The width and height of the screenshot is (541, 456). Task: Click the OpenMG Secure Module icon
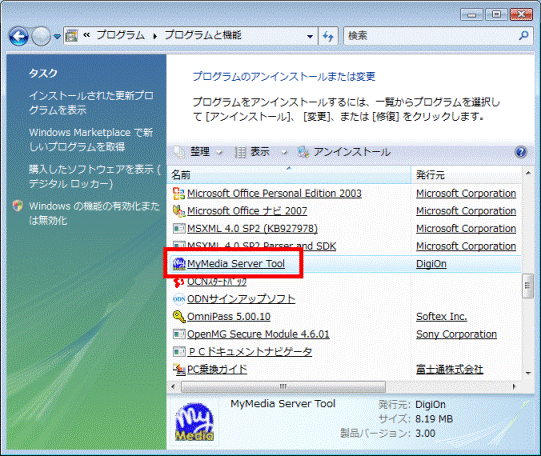pos(179,334)
